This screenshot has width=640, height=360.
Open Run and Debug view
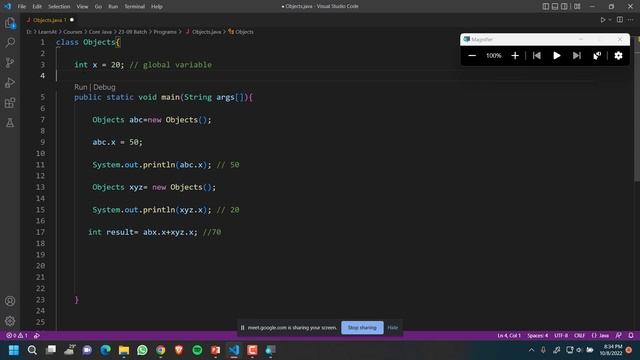(x=10, y=82)
